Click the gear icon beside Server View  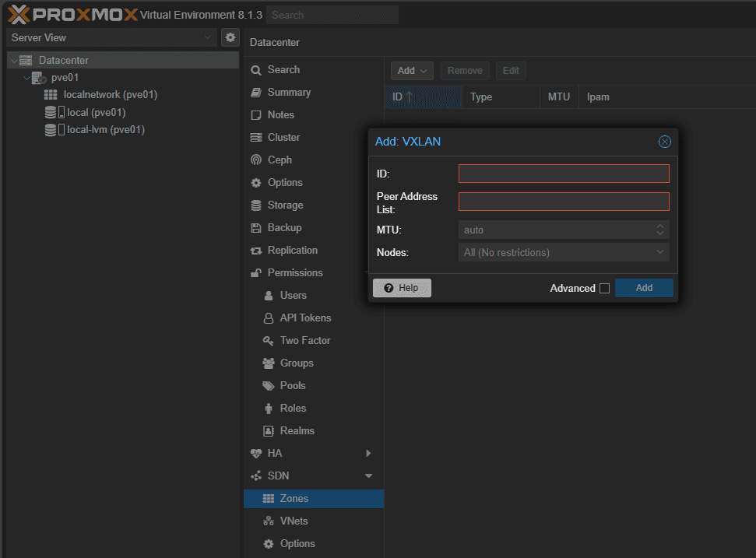coord(230,37)
